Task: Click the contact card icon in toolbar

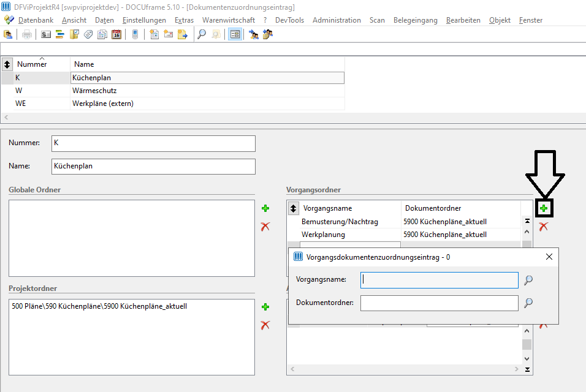Action: point(46,35)
